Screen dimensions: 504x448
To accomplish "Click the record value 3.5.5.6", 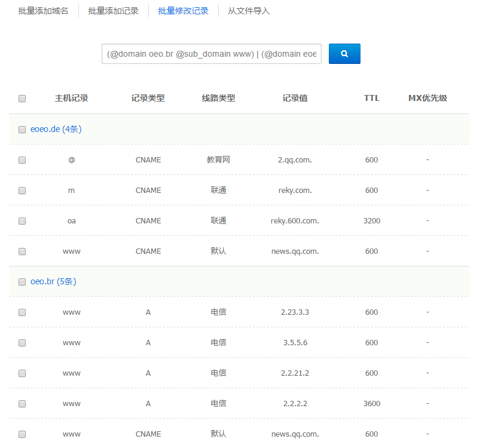I will pyautogui.click(x=295, y=343).
